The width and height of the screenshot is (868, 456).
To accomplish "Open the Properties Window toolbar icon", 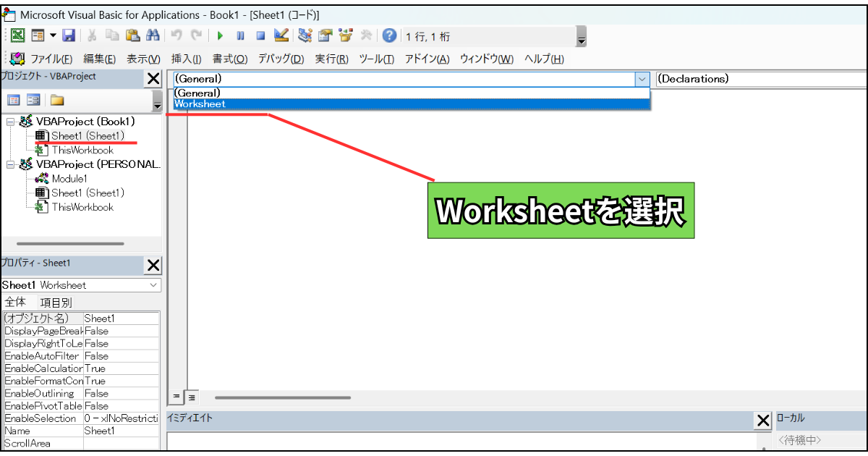I will pos(325,35).
